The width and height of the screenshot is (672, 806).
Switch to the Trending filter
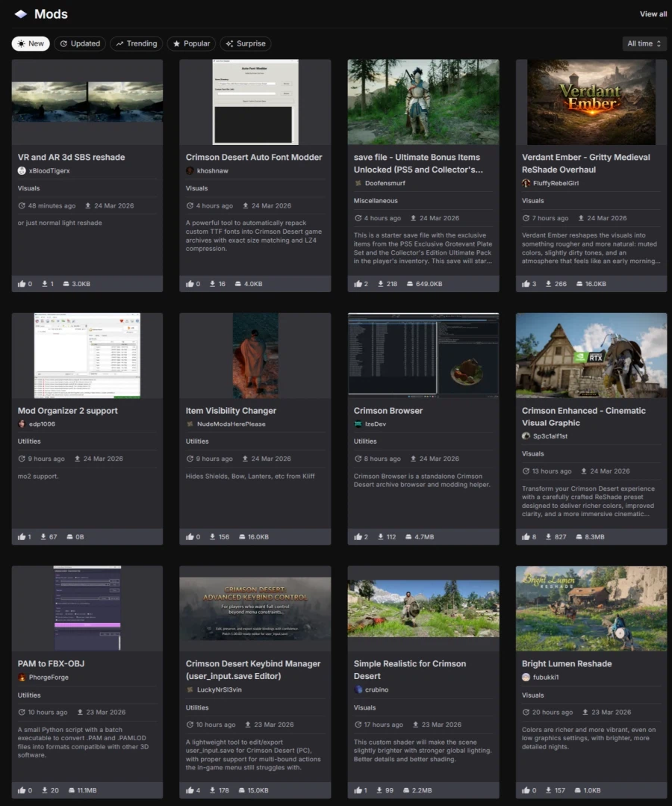coord(137,44)
